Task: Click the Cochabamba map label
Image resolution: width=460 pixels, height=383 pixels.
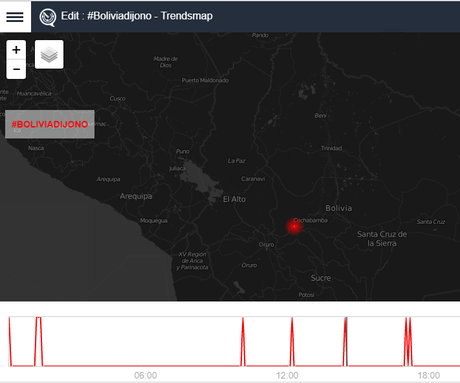Action: tap(310, 220)
